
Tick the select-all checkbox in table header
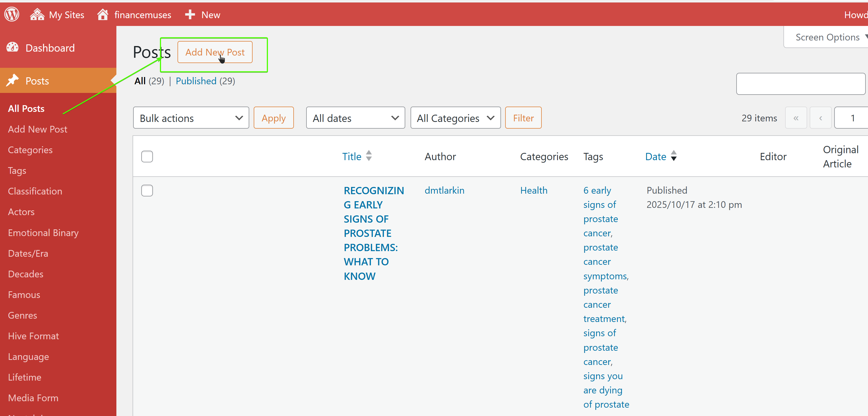(x=147, y=157)
